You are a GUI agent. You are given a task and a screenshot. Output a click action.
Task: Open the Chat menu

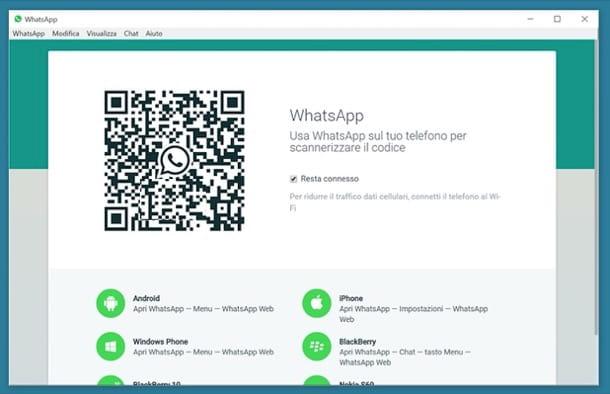tap(131, 33)
